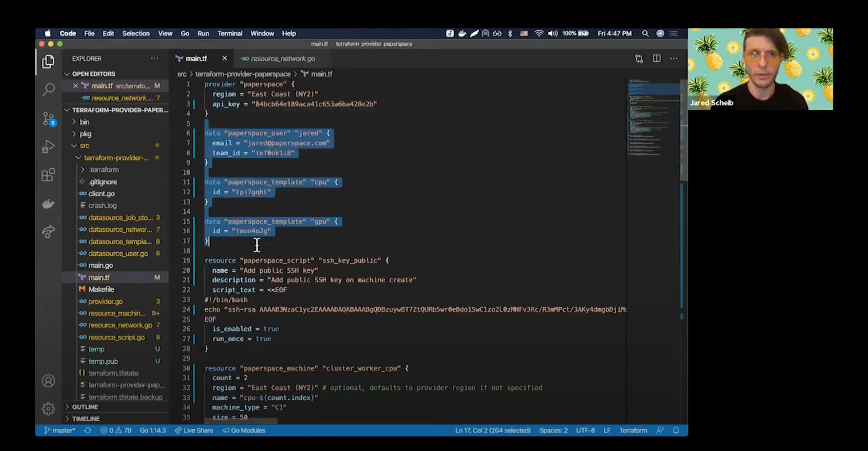868x451 pixels.
Task: Click the branch sync icon next to master
Action: click(x=87, y=430)
